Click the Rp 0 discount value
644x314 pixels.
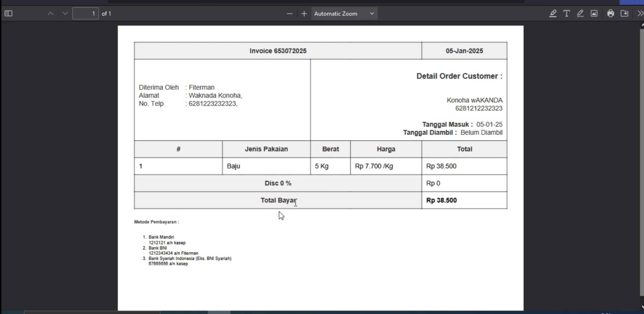tap(433, 183)
